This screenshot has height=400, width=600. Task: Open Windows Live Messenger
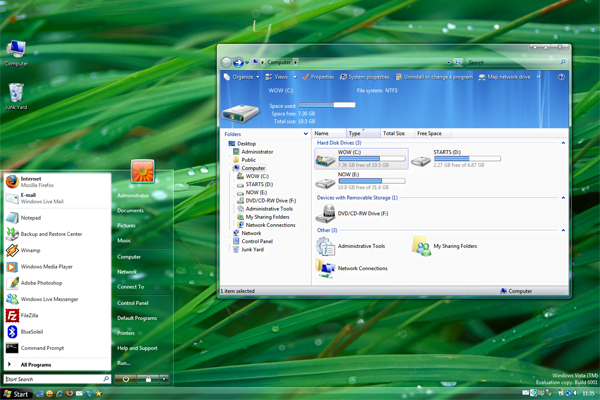(57, 299)
